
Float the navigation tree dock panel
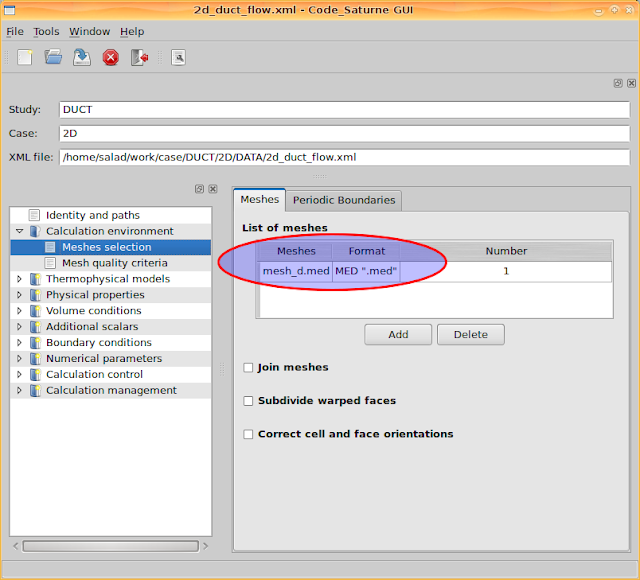(199, 189)
